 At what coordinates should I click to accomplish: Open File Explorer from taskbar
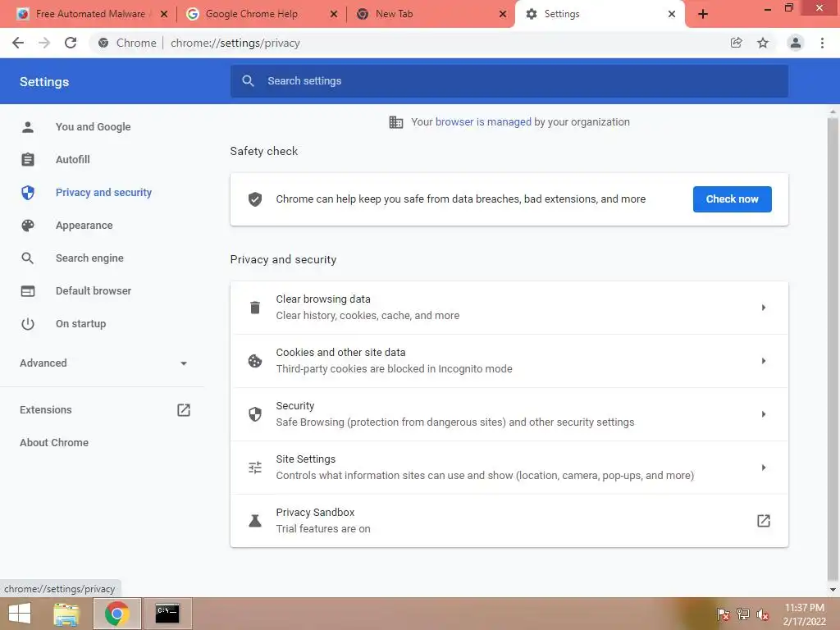click(66, 614)
